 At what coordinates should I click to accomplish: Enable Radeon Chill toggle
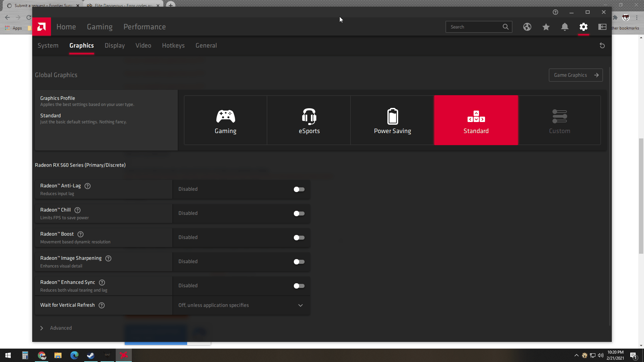pyautogui.click(x=299, y=214)
